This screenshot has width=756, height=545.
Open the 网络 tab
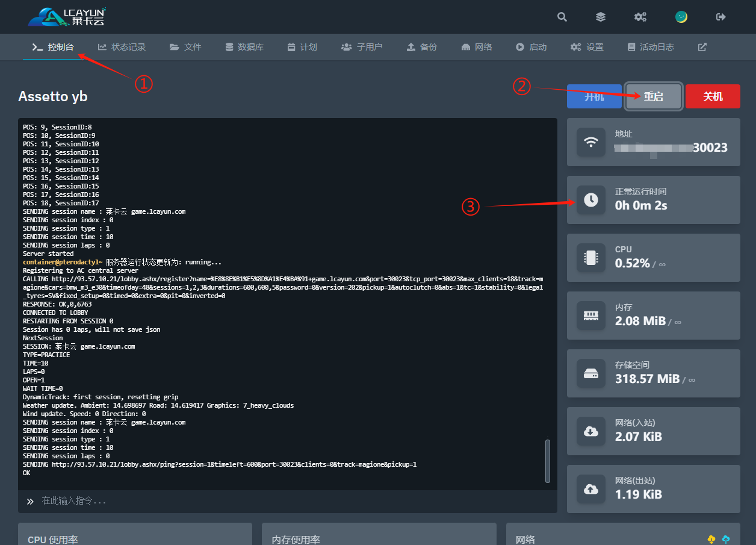pos(477,47)
